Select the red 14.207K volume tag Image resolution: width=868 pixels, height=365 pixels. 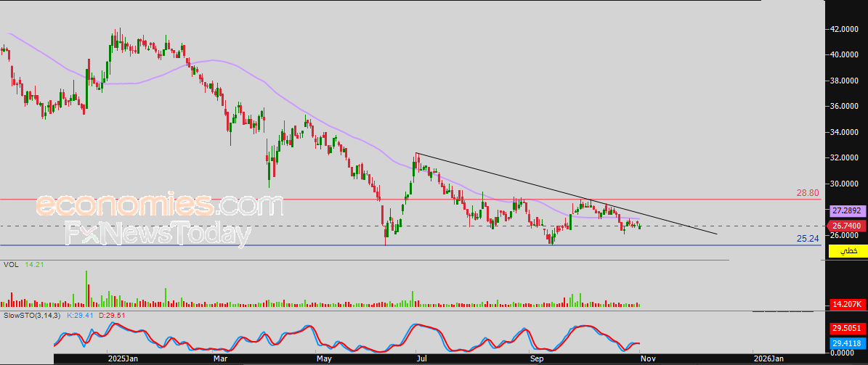[x=847, y=304]
